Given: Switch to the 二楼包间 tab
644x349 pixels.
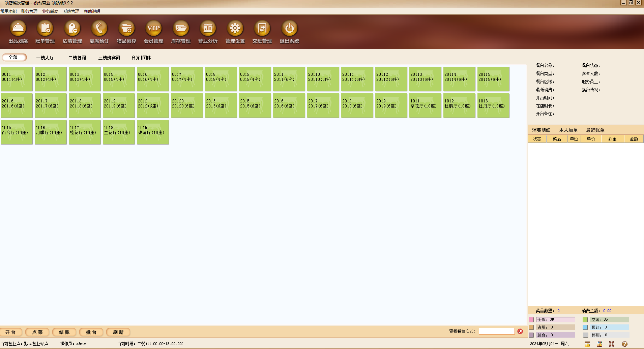Looking at the screenshot, I should [x=77, y=58].
